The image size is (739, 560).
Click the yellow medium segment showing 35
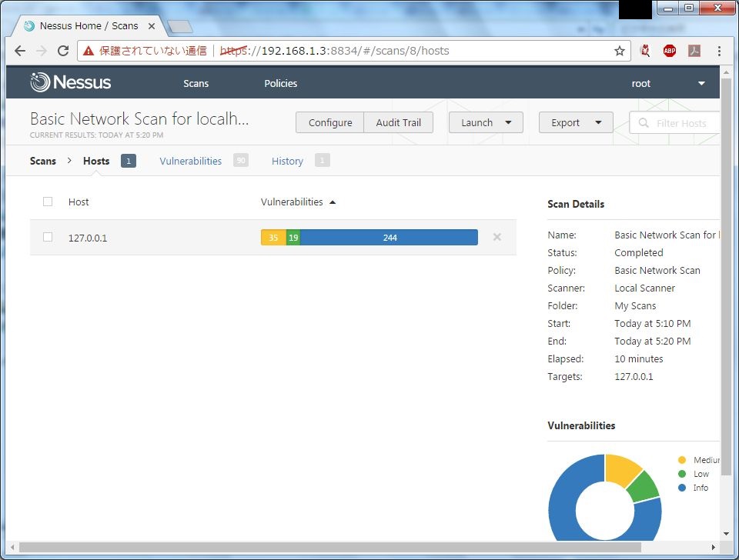(x=273, y=238)
